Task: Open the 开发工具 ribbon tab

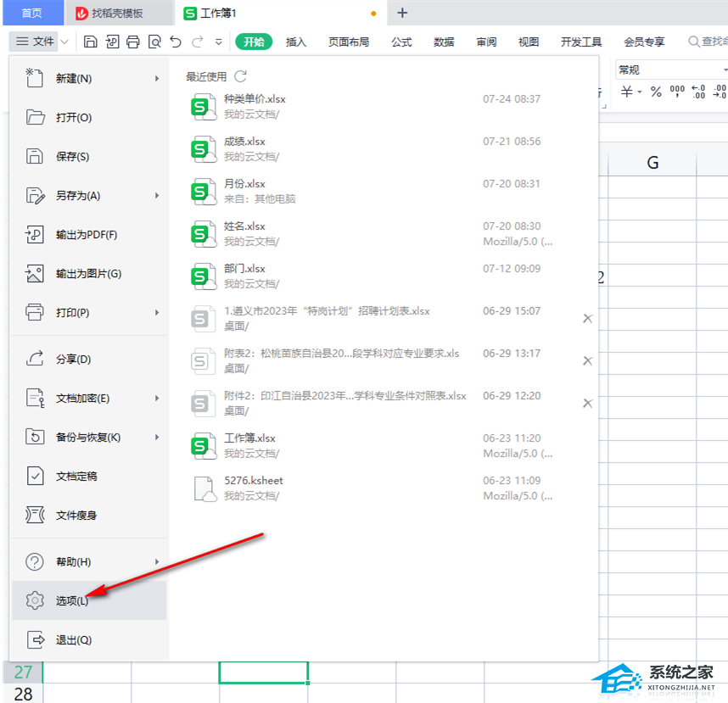Action: coord(581,42)
